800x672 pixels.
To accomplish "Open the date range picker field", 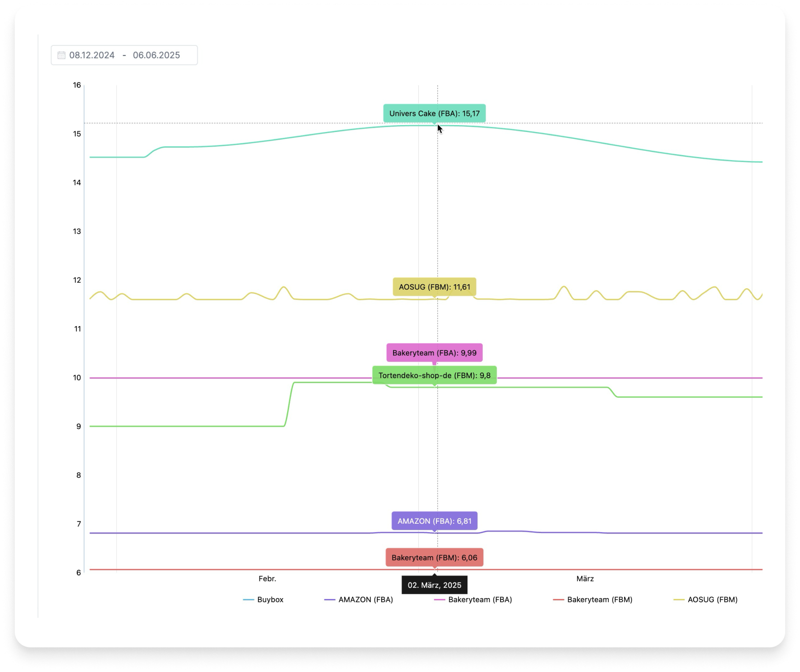I will pyautogui.click(x=124, y=55).
